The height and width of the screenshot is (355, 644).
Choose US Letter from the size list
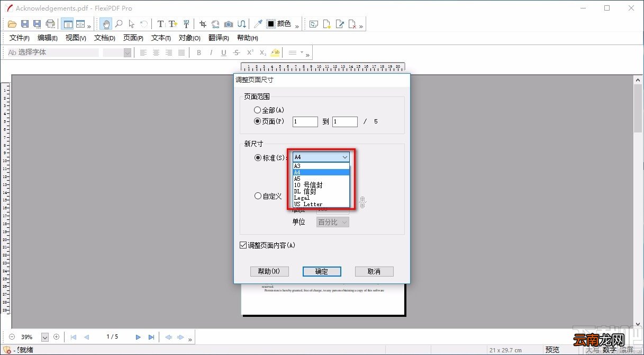pyautogui.click(x=321, y=204)
